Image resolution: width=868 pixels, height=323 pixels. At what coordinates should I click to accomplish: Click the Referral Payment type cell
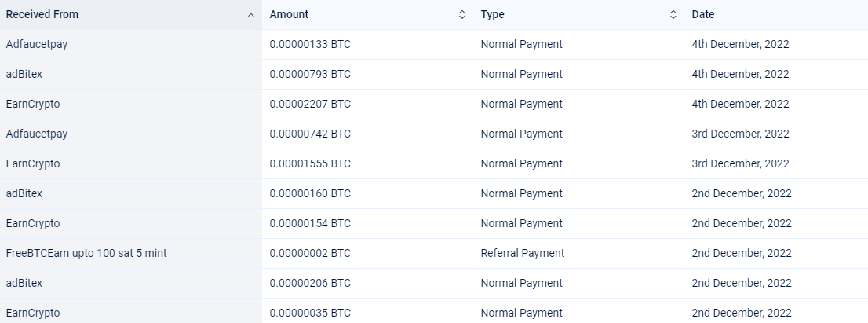[522, 253]
